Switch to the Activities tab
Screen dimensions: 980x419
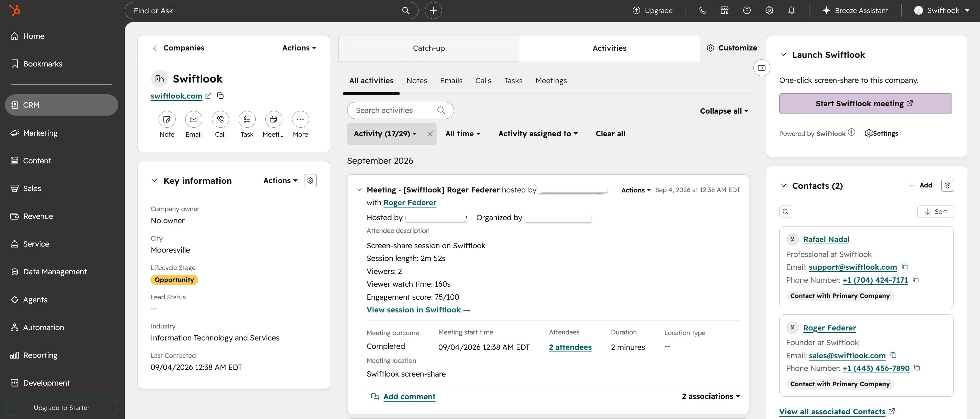pyautogui.click(x=609, y=48)
